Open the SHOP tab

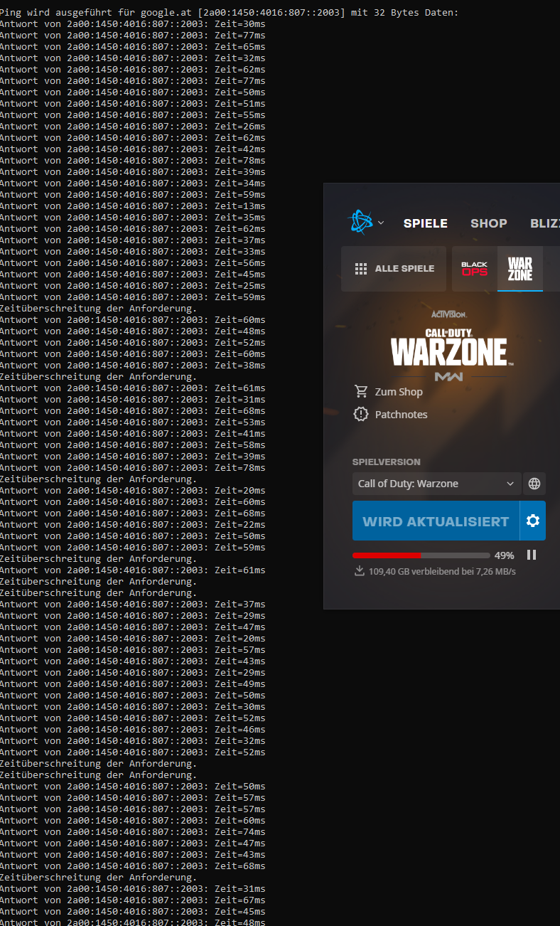tap(489, 223)
